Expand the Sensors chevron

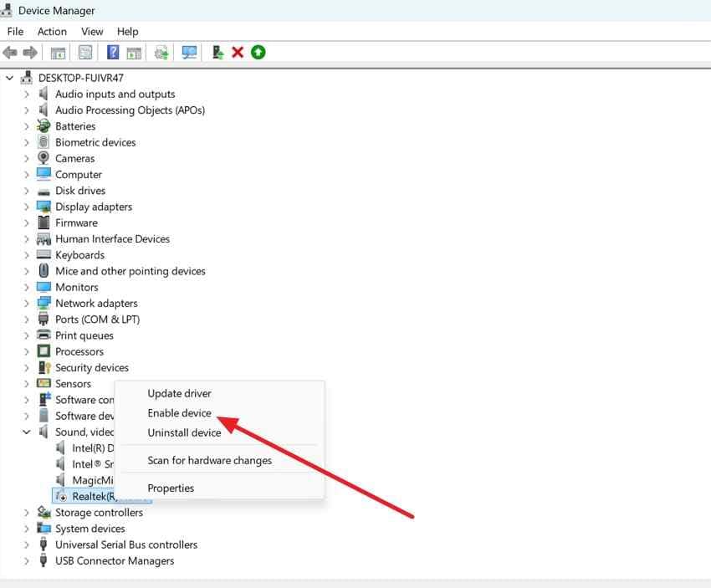tap(26, 384)
